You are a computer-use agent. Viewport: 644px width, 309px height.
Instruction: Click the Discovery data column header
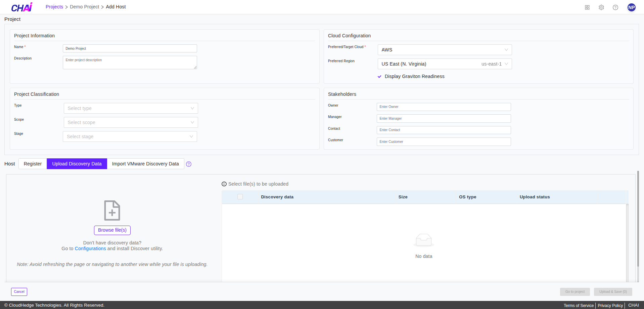pos(277,197)
